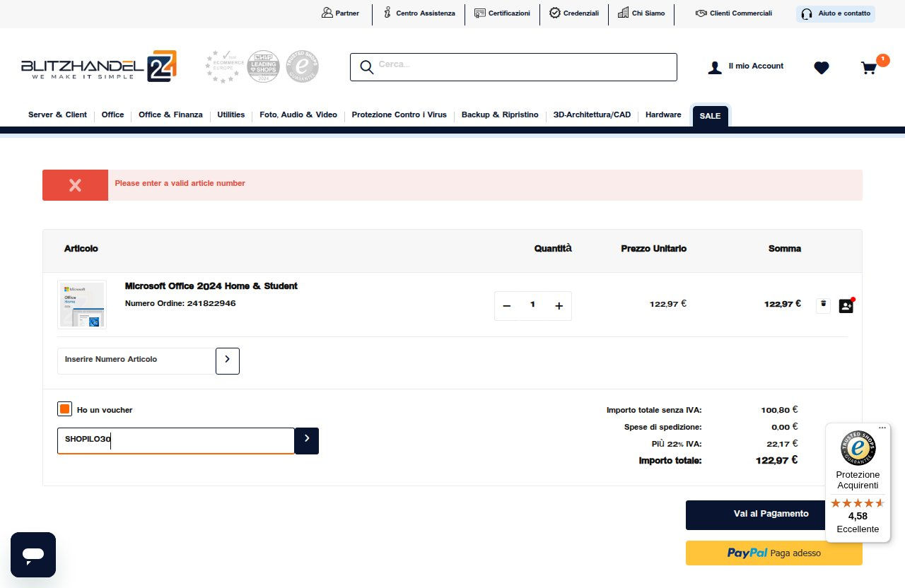Open the 'Centro Assistenza' link
This screenshot has height=588, width=905.
[426, 13]
